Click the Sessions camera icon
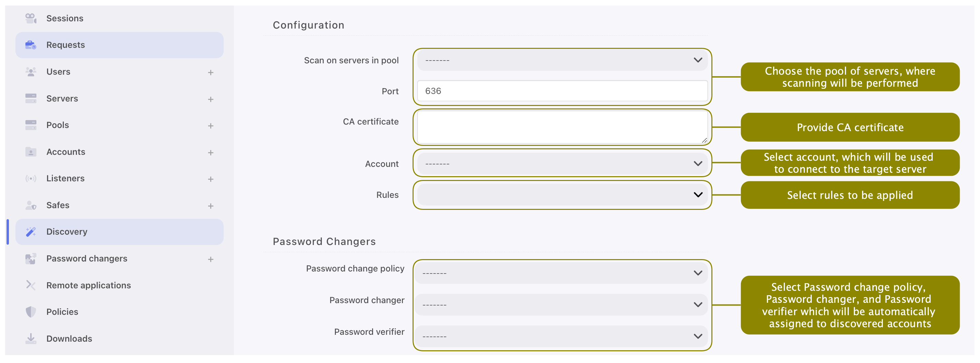The image size is (980, 363). [x=31, y=18]
